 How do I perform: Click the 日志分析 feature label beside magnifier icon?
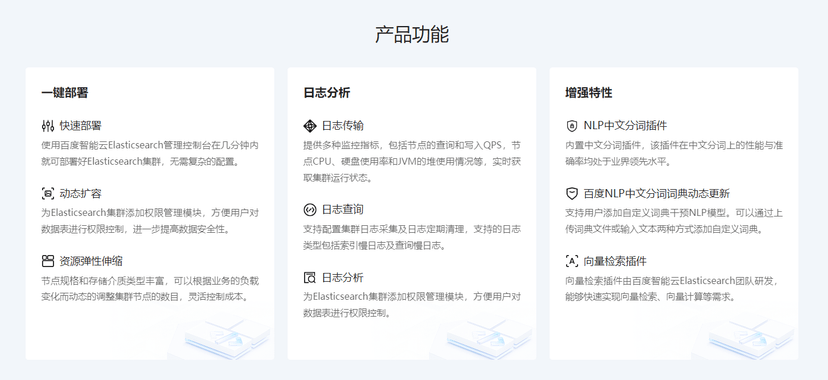point(343,278)
